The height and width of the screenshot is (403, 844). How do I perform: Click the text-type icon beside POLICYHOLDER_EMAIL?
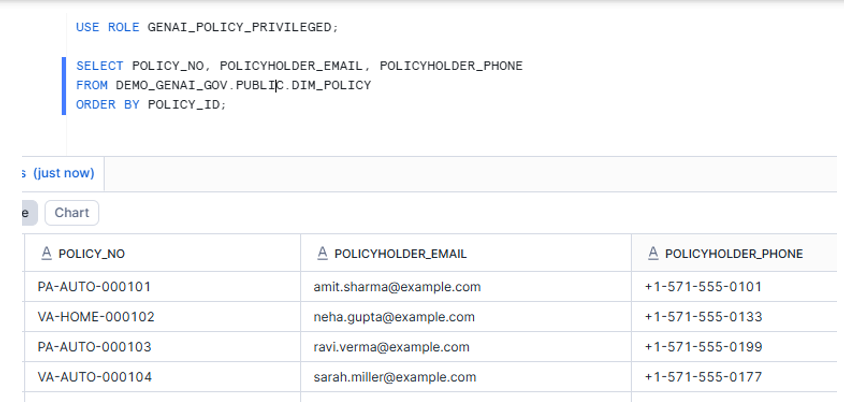(x=320, y=254)
